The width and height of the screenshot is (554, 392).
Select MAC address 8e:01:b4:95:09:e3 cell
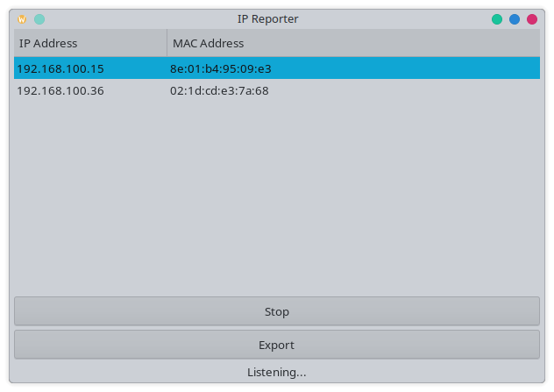pos(221,68)
